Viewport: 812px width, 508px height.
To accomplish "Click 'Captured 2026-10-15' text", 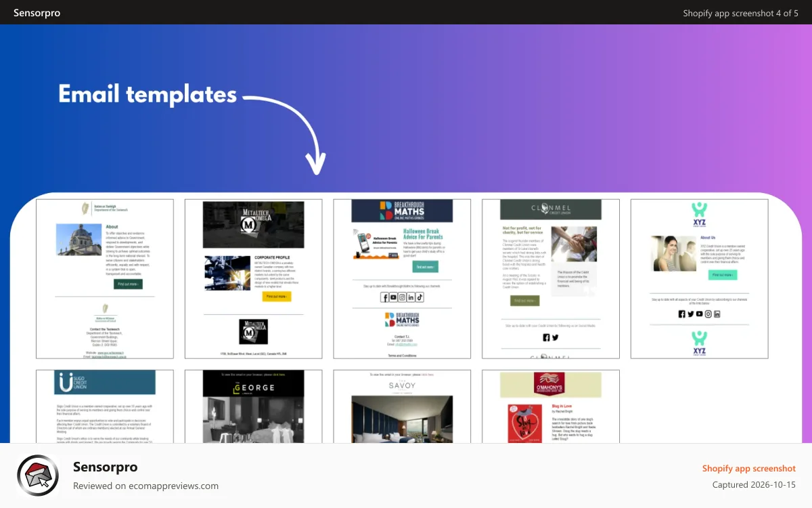I will point(754,485).
